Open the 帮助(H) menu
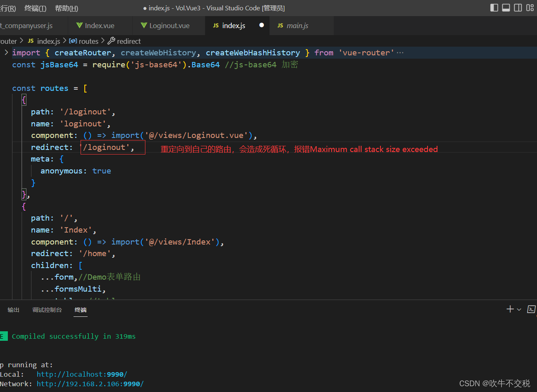Viewport: 537px width, 392px height. (66, 8)
